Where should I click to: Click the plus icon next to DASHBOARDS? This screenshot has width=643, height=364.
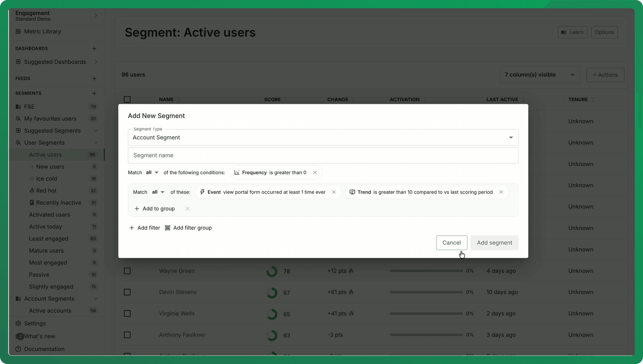[94, 49]
